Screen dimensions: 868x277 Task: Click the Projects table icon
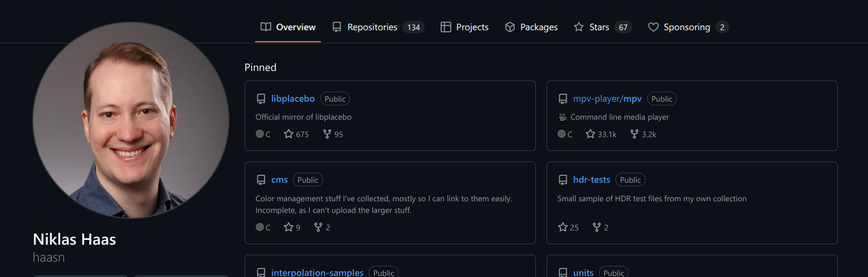pyautogui.click(x=446, y=26)
